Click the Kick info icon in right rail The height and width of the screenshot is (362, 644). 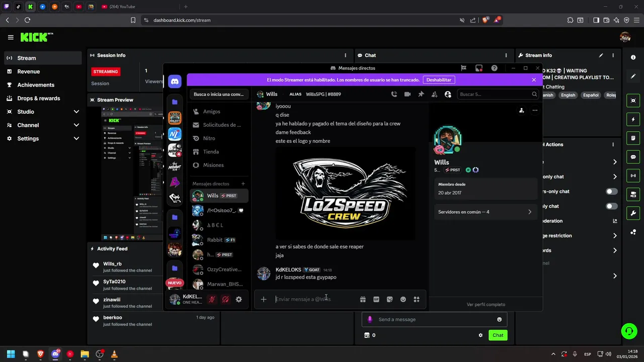point(633,58)
